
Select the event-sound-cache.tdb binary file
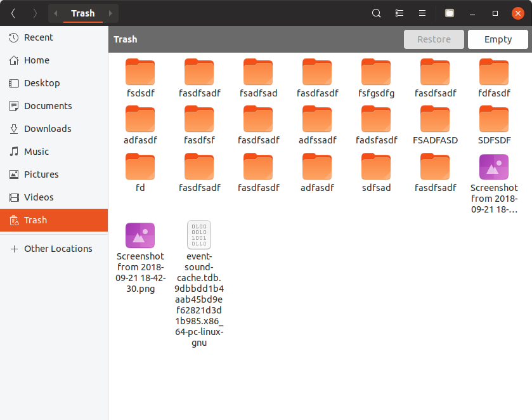[x=199, y=284]
